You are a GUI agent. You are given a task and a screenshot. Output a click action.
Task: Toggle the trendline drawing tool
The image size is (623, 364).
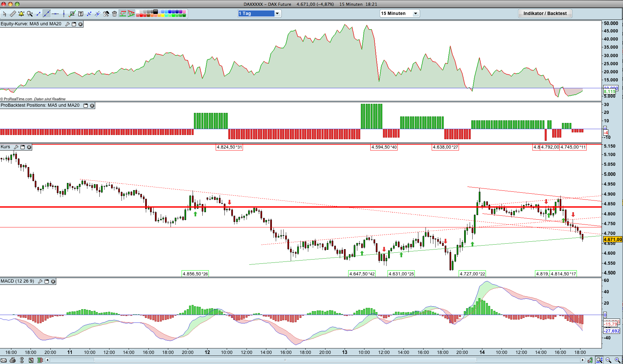coord(47,14)
